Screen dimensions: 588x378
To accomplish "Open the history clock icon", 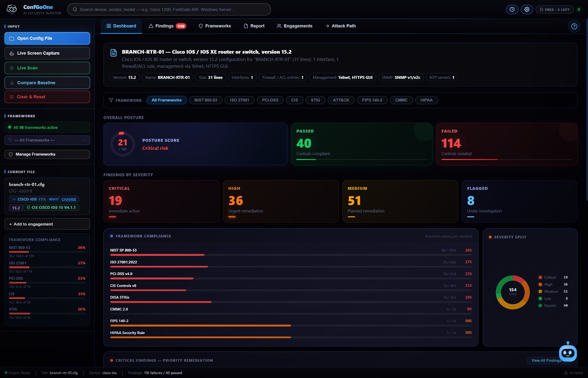I will pyautogui.click(x=512, y=9).
